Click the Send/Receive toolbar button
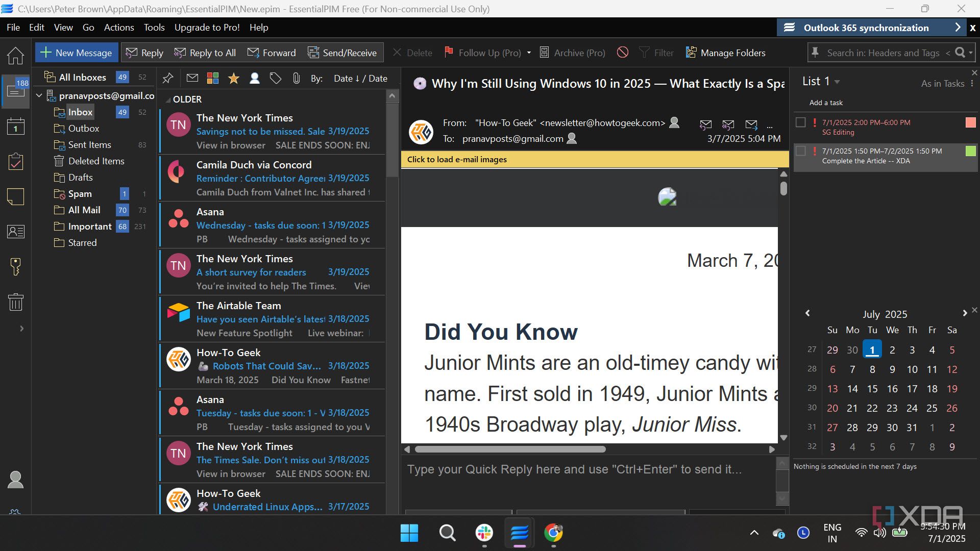Viewport: 980px width, 551px height. click(342, 53)
